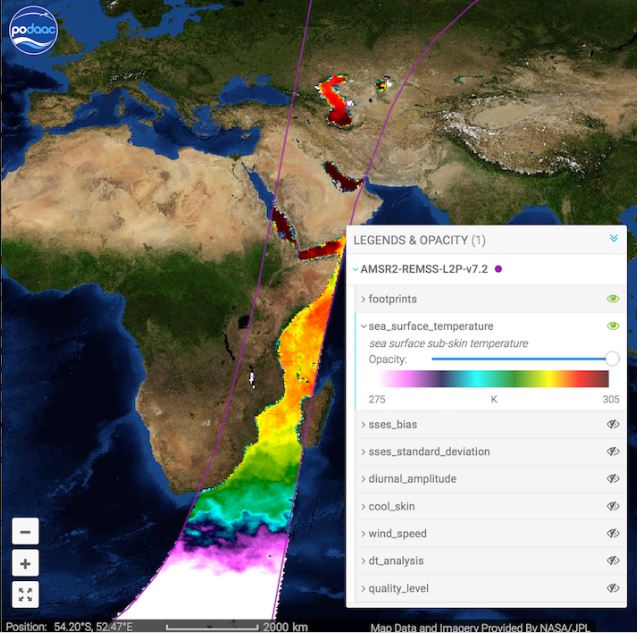Expand the cool_skin row
Screen dimensions: 637x633
363,506
